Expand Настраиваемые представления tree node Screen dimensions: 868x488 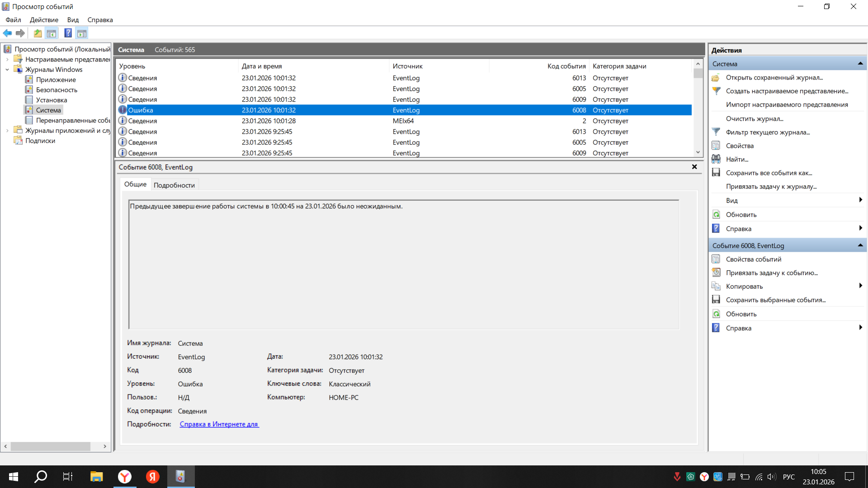pos(7,59)
